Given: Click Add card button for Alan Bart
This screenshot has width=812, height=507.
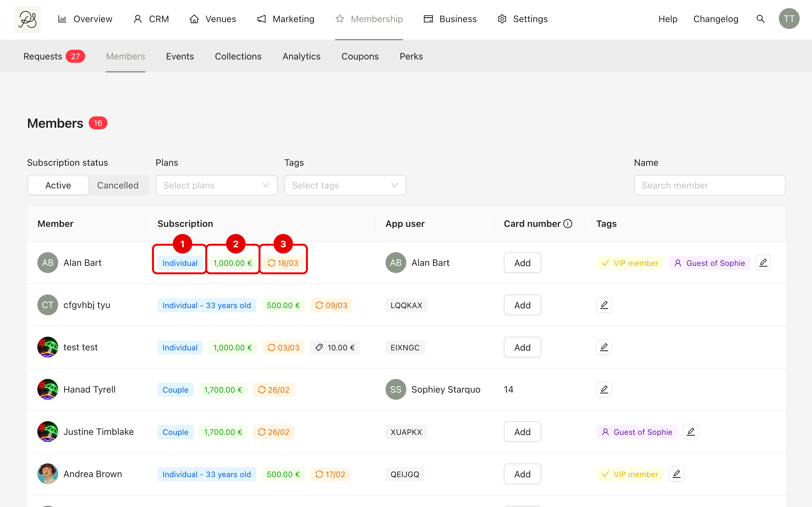Looking at the screenshot, I should tap(522, 263).
